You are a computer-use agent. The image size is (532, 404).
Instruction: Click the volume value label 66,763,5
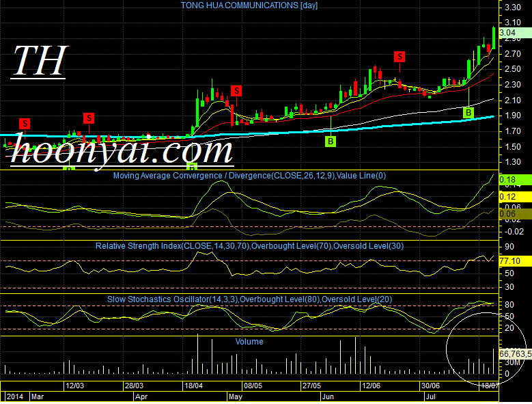[516, 354]
